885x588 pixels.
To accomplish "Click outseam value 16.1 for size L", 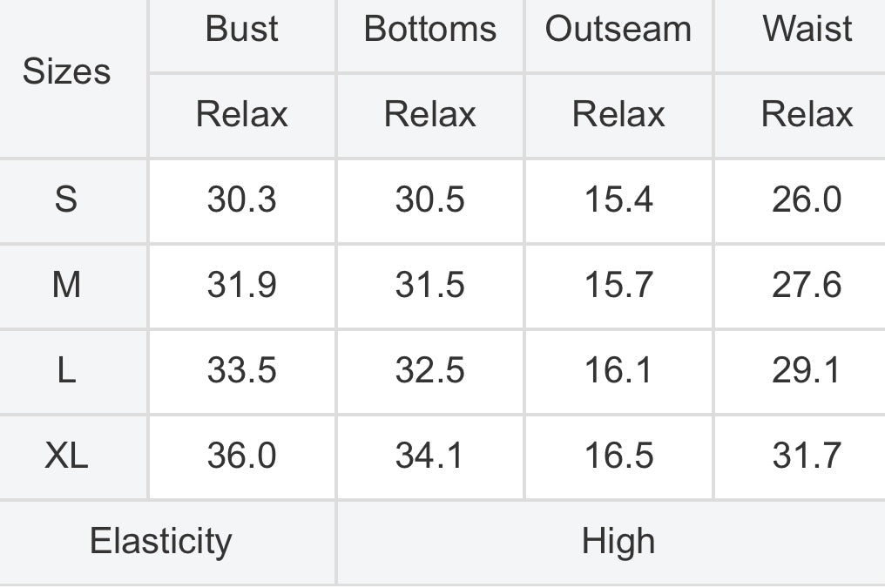I will pyautogui.click(x=618, y=371).
